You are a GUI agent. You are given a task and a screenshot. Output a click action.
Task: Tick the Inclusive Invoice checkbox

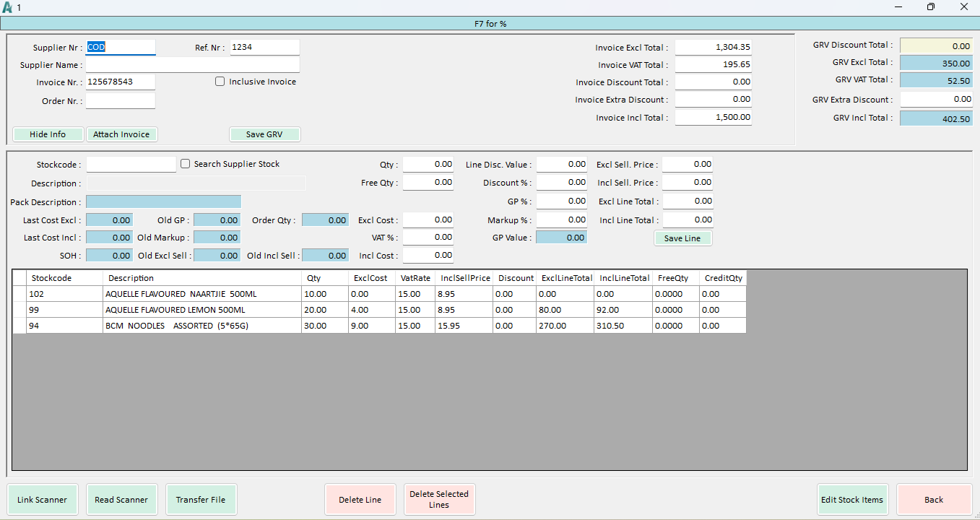pos(220,82)
